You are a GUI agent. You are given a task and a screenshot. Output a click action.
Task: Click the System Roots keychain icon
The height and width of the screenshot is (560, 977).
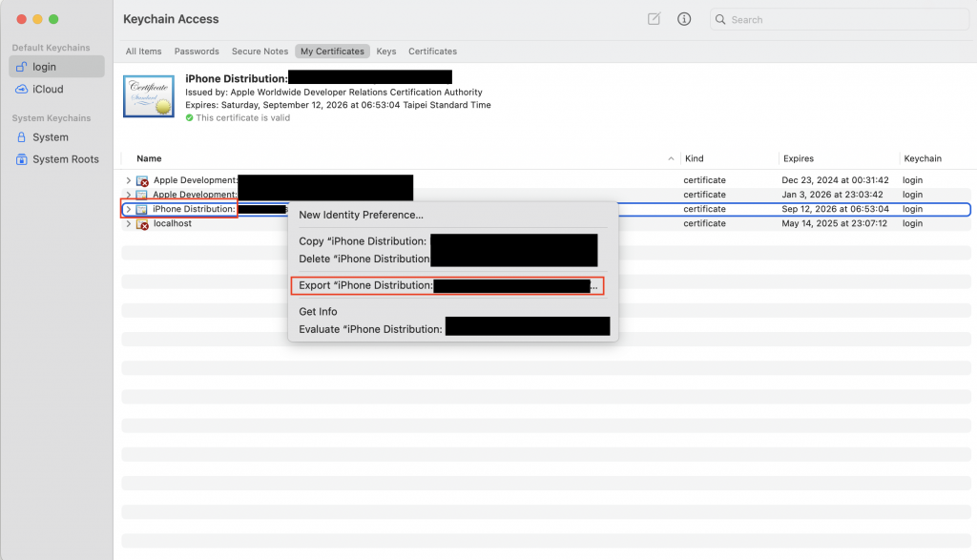(x=21, y=159)
